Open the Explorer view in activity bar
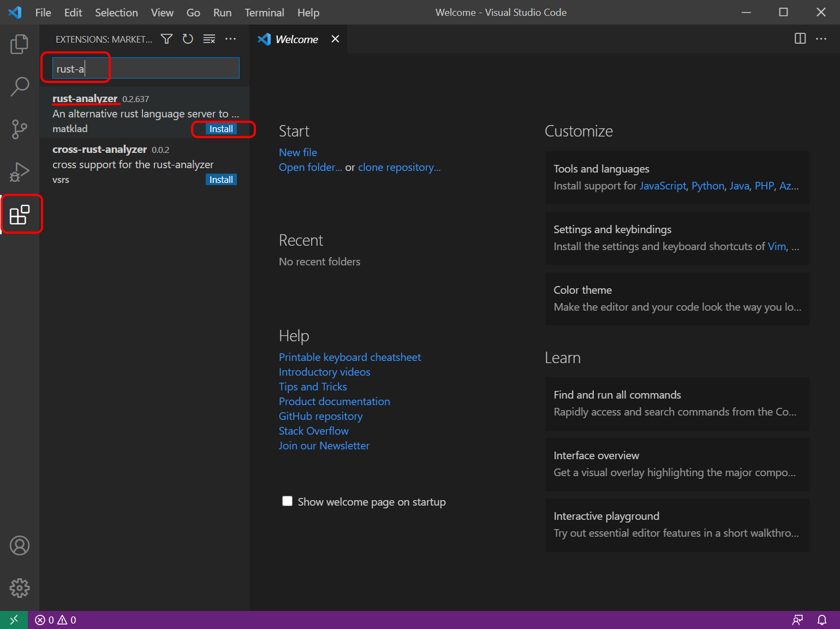This screenshot has height=629, width=840. [20, 44]
